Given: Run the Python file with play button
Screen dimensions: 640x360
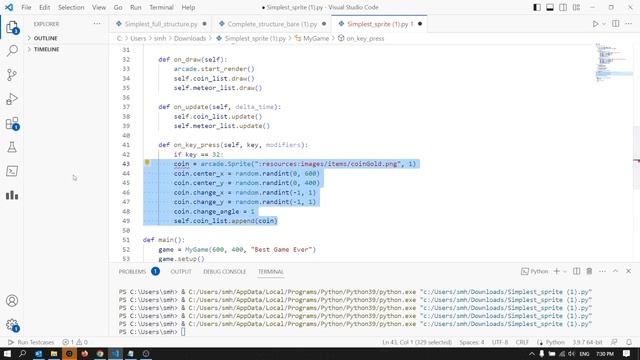Looking at the screenshot, I should 595,24.
